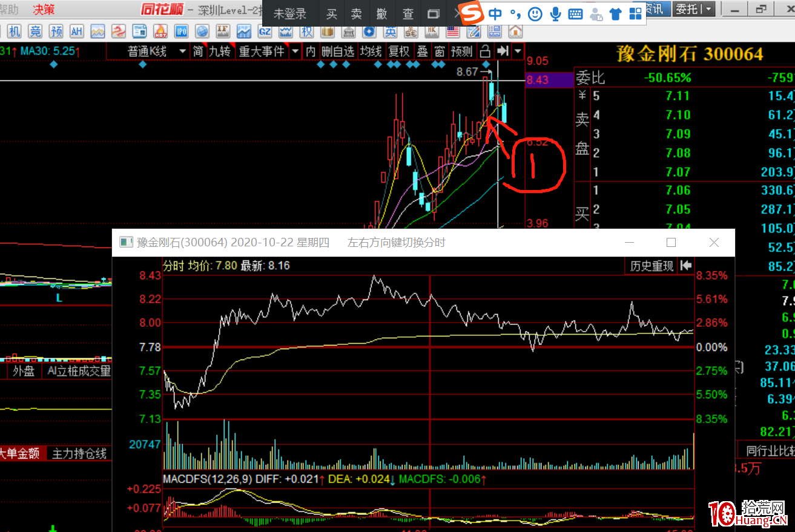Click the 权 toolbar icon
The height and width of the screenshot is (532, 795).
click(x=307, y=31)
